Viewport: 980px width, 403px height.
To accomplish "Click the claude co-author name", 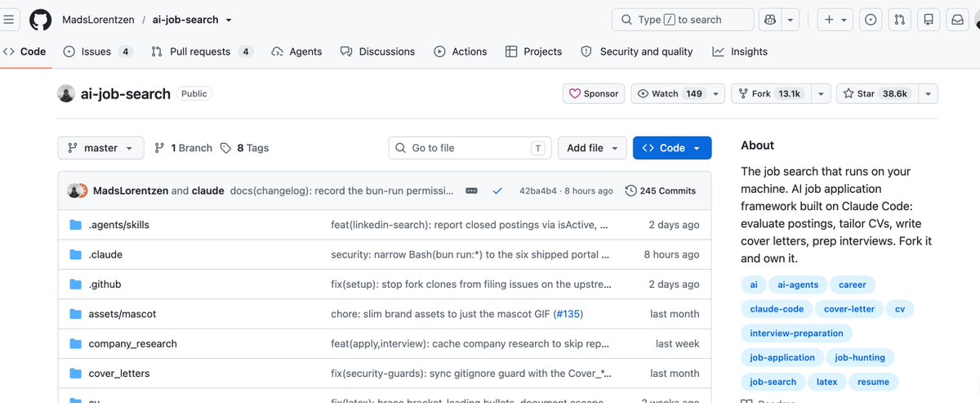I will 208,190.
